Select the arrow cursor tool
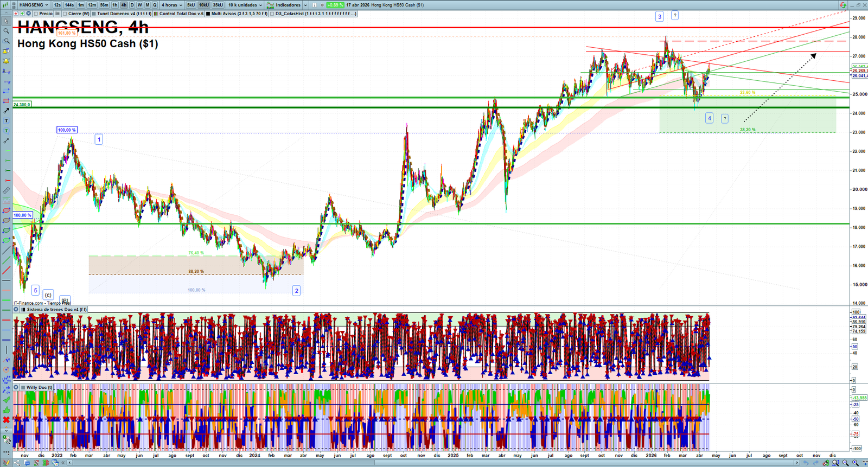Viewport: 868px width, 467px height. [6, 21]
